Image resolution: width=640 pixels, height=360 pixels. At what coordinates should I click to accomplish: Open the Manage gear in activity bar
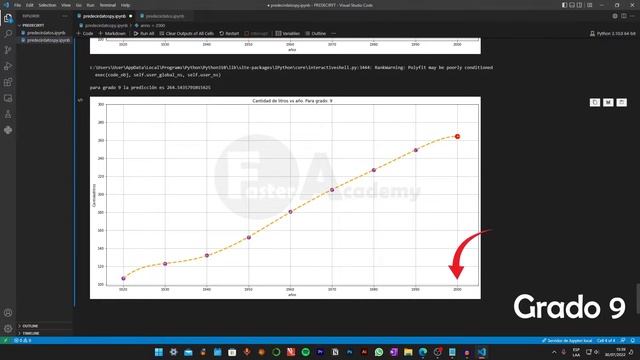[8, 329]
